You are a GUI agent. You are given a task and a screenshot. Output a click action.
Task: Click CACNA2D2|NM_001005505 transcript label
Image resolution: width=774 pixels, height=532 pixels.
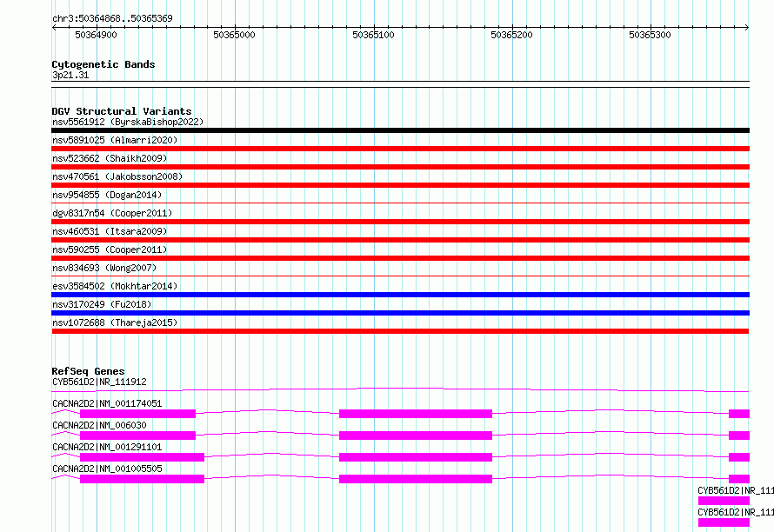point(107,469)
